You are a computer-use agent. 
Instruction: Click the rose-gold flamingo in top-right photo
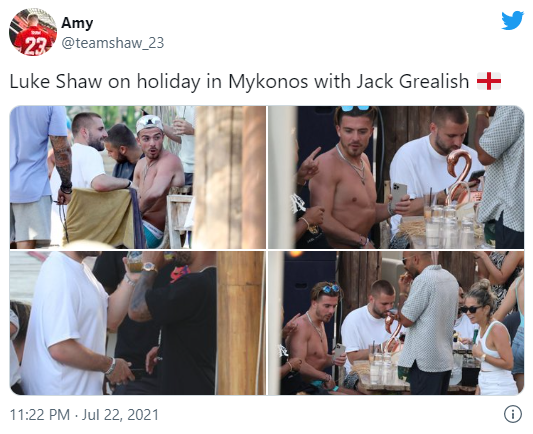(459, 177)
